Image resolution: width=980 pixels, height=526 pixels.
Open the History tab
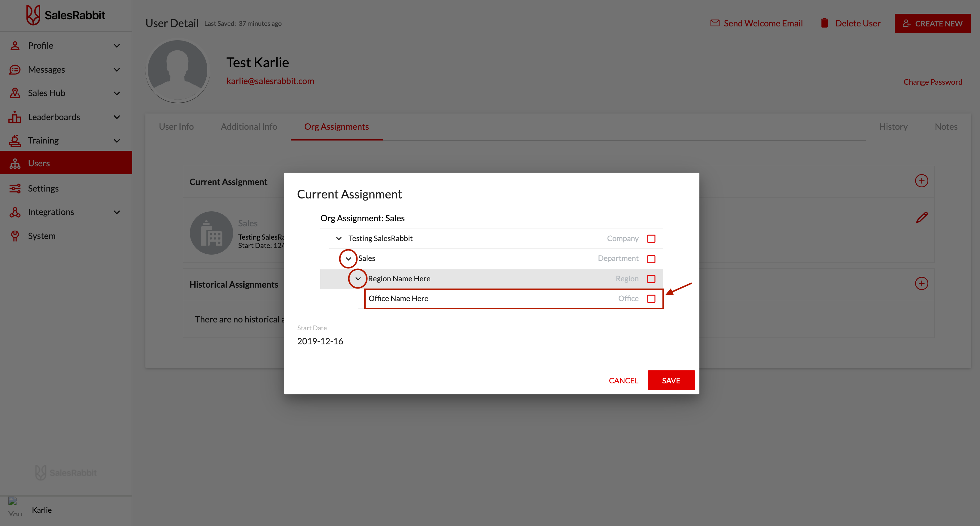pyautogui.click(x=893, y=127)
